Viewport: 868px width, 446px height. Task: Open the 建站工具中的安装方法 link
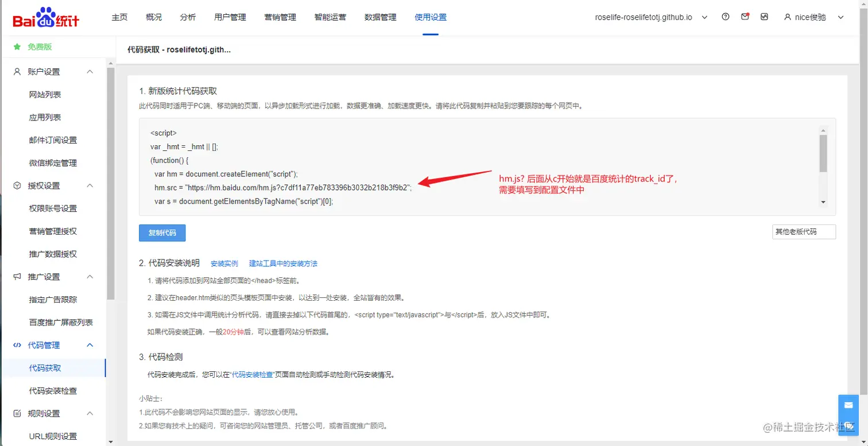283,264
